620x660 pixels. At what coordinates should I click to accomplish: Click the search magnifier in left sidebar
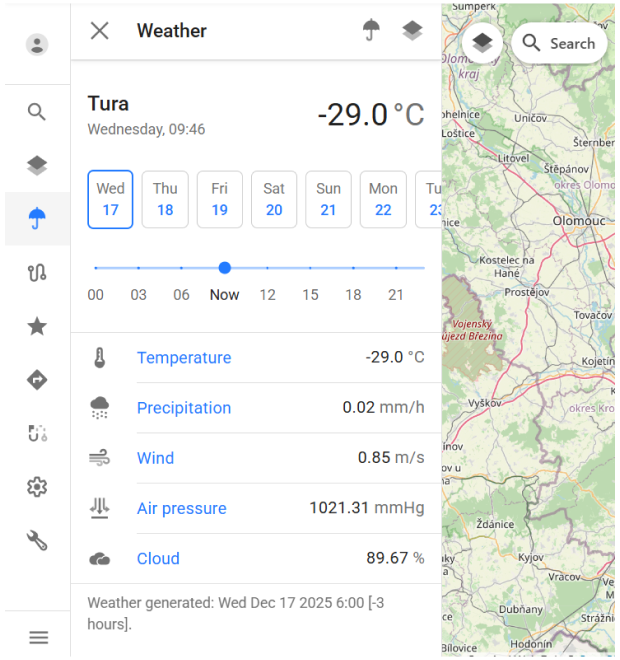(x=37, y=112)
